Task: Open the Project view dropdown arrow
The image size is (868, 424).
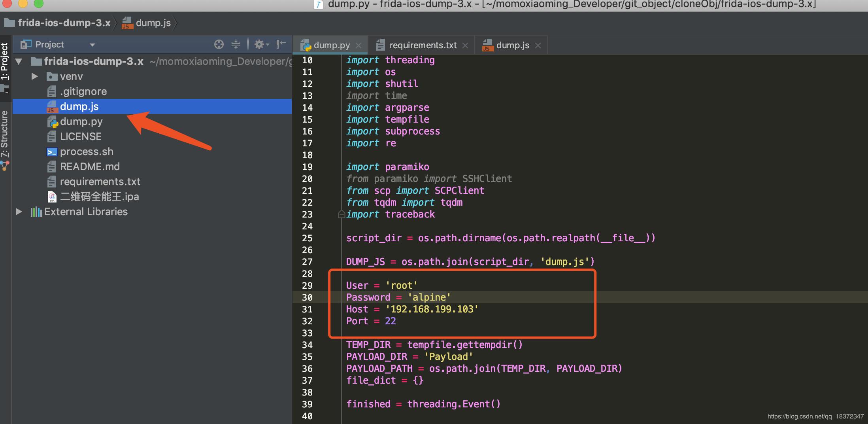Action: click(92, 45)
